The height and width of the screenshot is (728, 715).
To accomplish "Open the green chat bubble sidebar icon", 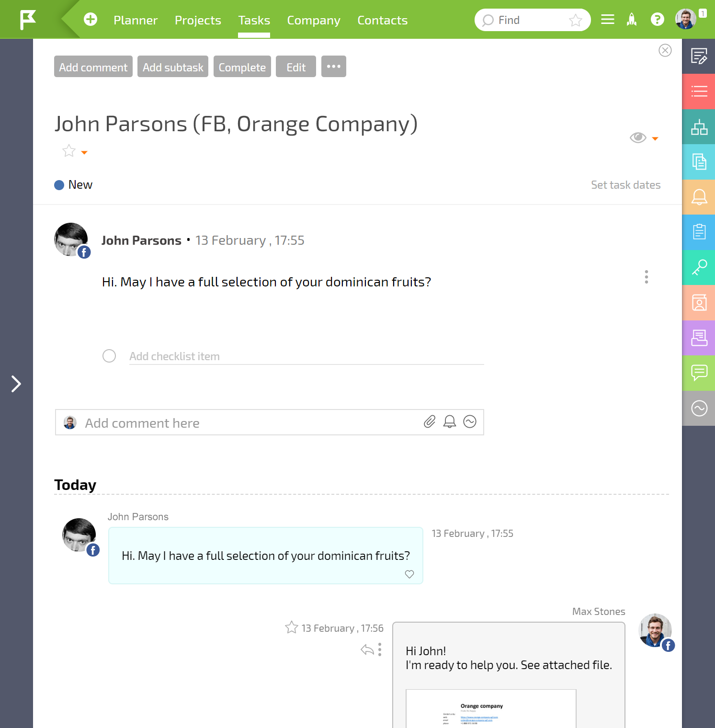I will pyautogui.click(x=699, y=373).
